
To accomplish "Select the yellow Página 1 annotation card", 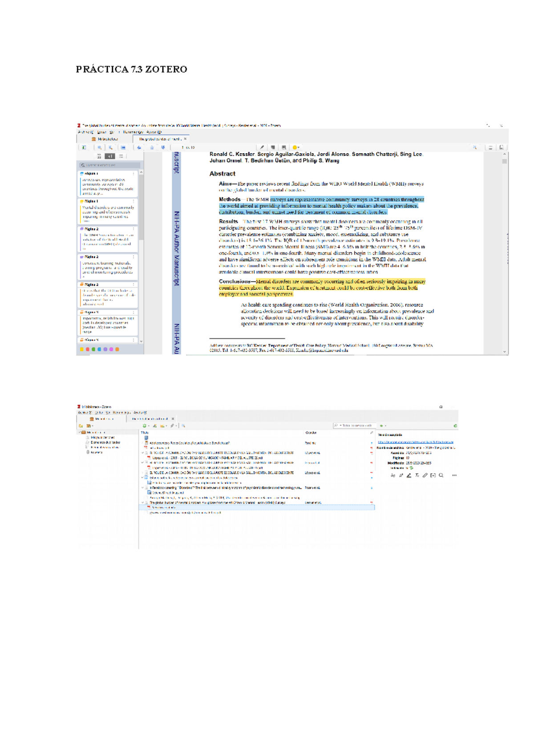I will pos(108,211).
